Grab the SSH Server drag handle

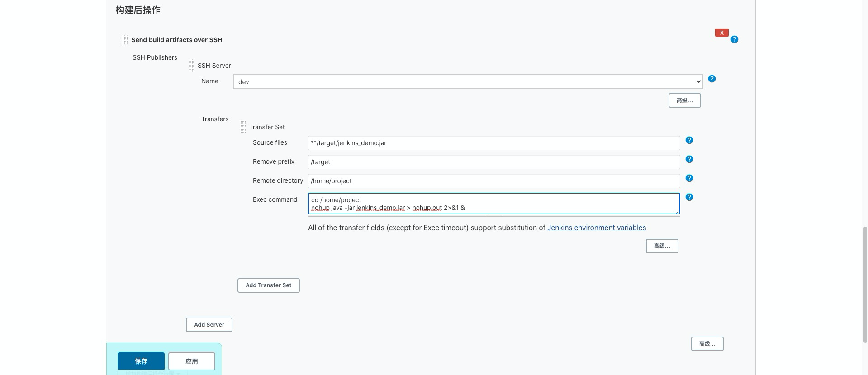(192, 66)
